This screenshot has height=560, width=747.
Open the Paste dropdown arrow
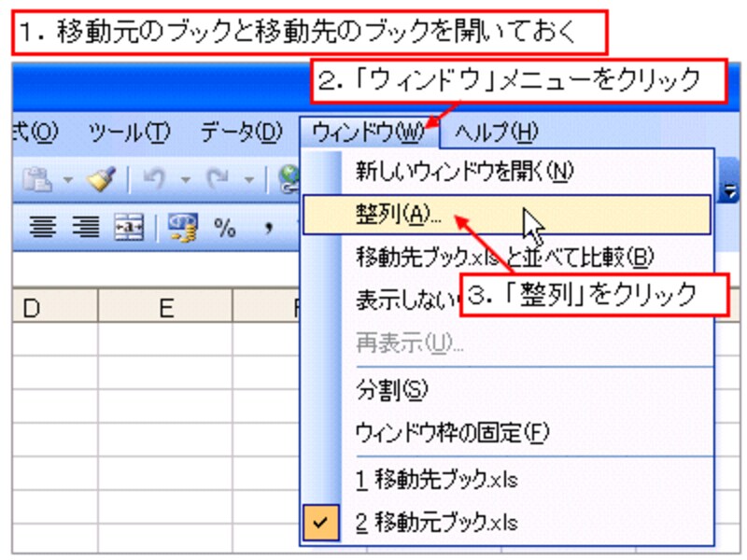pos(67,180)
